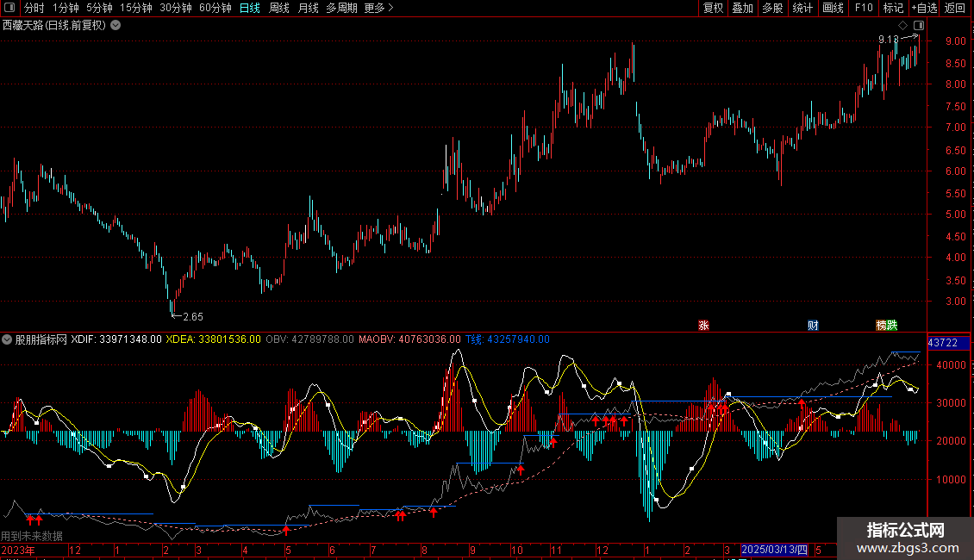
Task: Click the 40000 indicator axis label
Action: 951,365
